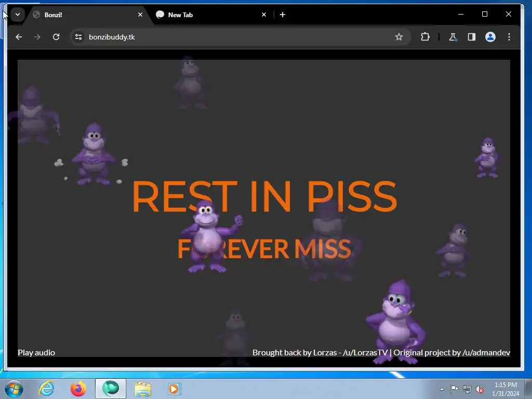The width and height of the screenshot is (532, 399).
Task: Click the FOREVER MISS subtitle text
Action: [264, 249]
